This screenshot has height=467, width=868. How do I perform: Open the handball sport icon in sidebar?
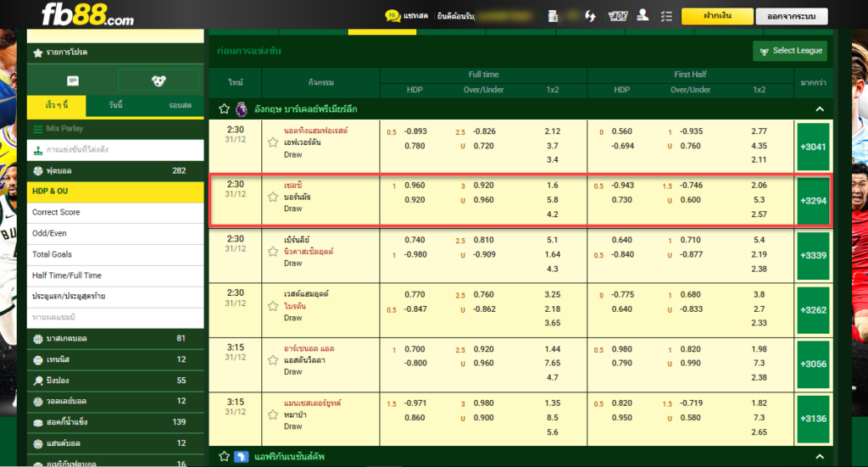[37, 444]
